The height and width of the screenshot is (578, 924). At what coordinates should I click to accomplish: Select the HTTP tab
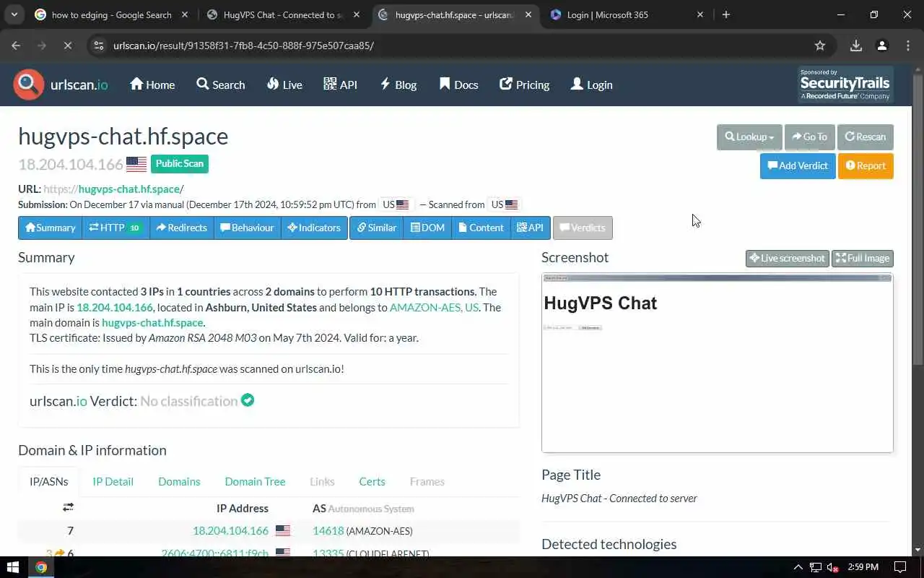(x=115, y=228)
